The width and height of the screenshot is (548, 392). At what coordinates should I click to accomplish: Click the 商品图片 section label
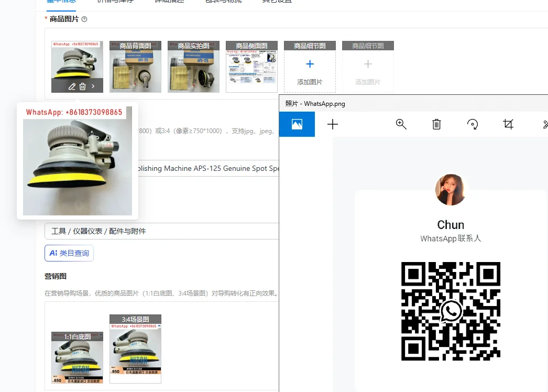tap(64, 19)
